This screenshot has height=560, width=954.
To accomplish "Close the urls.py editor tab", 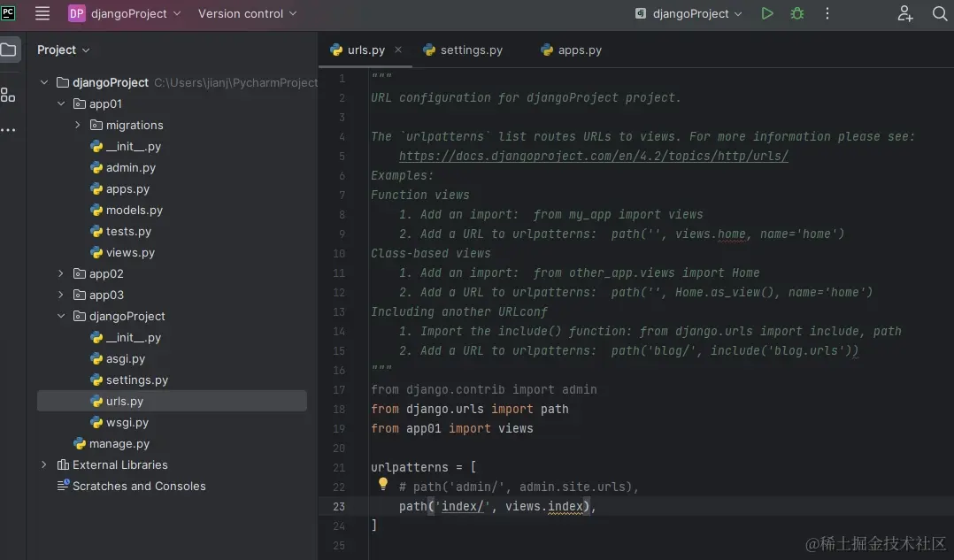I will point(398,50).
